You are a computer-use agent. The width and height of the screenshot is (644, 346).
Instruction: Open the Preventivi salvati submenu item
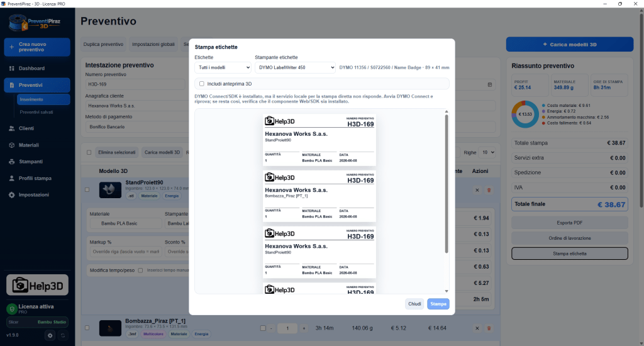pyautogui.click(x=36, y=112)
